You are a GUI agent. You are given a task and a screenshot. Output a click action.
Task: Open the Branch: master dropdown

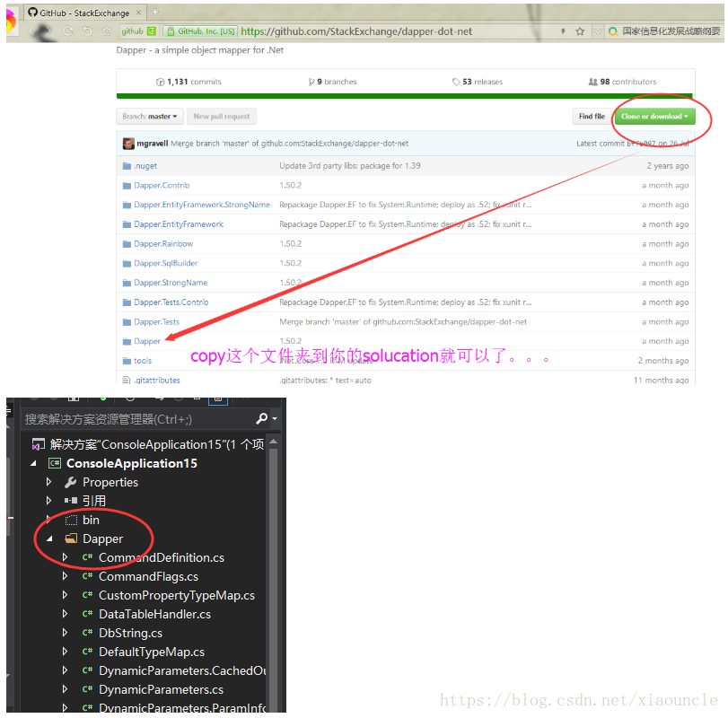150,116
